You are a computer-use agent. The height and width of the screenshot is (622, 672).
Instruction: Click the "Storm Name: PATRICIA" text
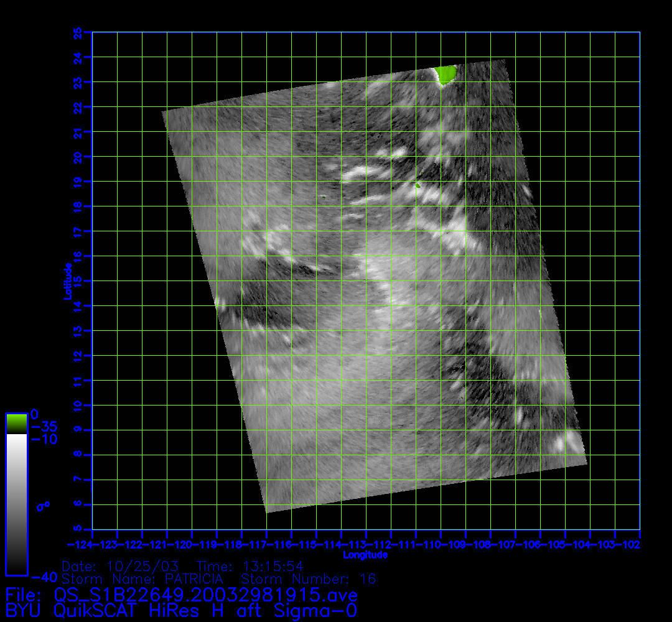142,579
